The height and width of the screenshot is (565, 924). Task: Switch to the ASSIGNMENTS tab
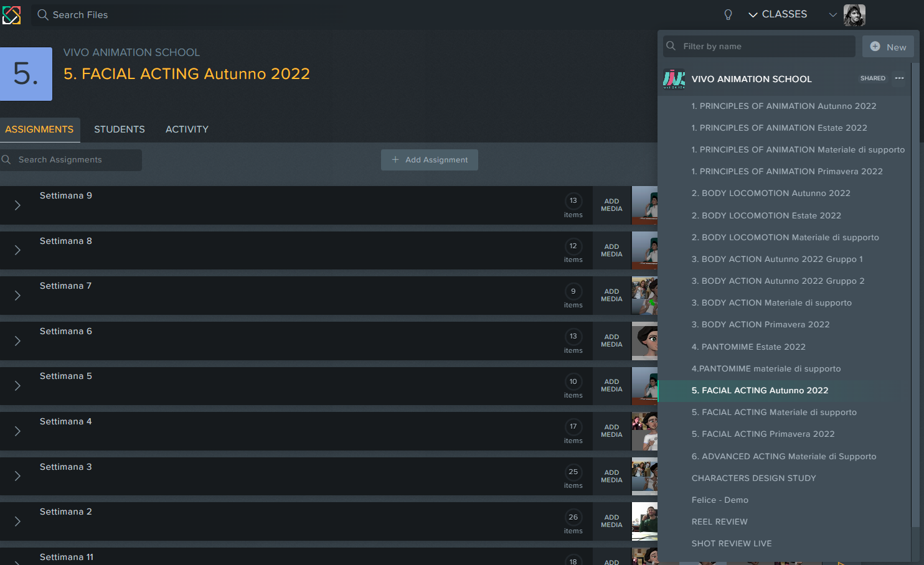pyautogui.click(x=39, y=129)
